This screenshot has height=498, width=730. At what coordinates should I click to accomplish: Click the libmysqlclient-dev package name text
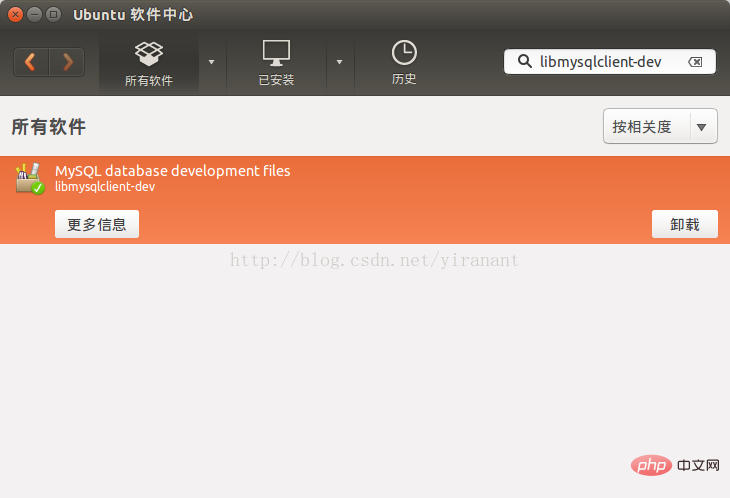click(x=105, y=187)
